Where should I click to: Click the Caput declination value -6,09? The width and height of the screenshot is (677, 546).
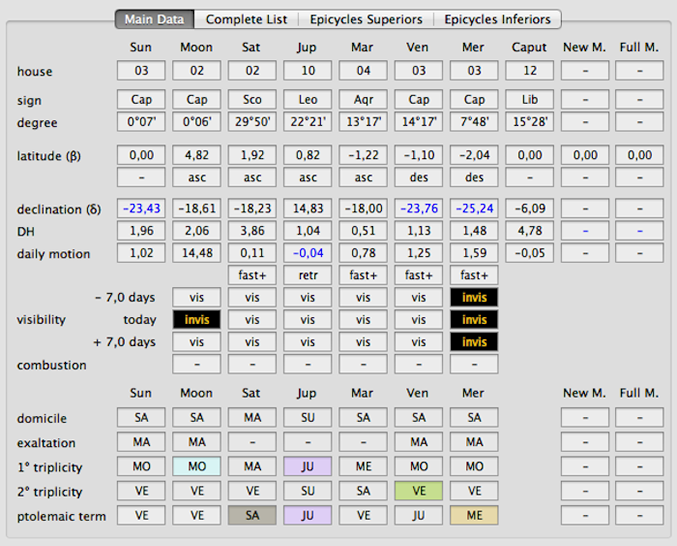[530, 208]
